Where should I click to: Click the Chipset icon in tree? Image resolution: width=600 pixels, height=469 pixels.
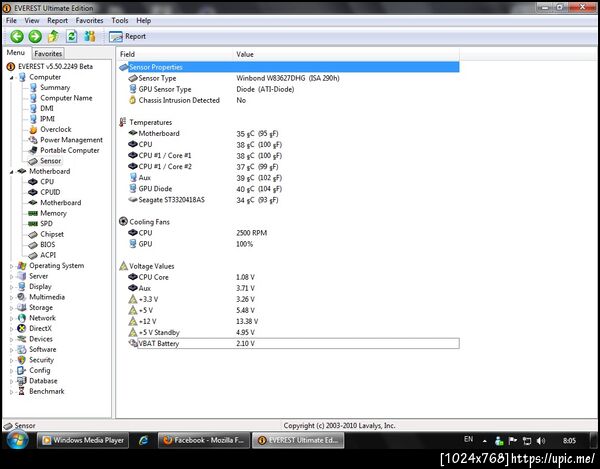33,234
